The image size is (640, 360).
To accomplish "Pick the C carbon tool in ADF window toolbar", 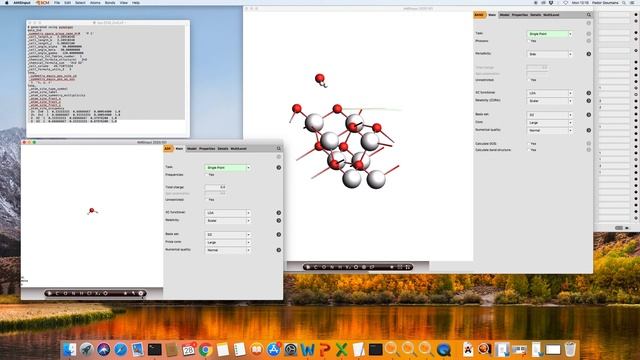I will (x=57, y=293).
